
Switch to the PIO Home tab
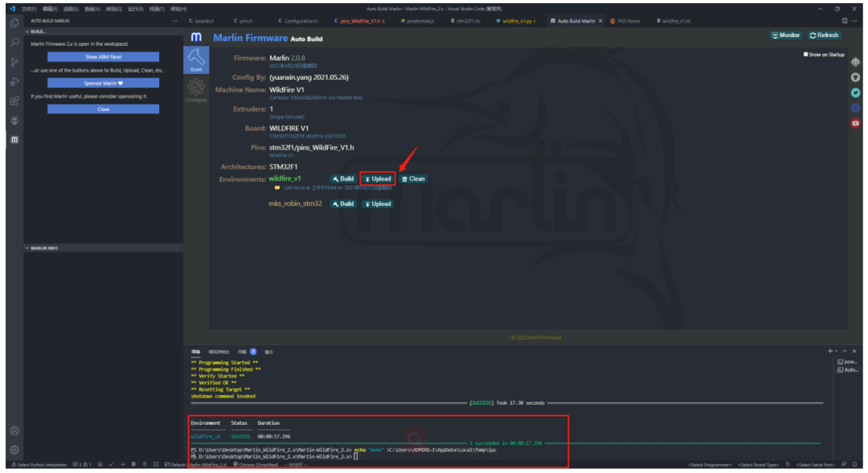[628, 21]
